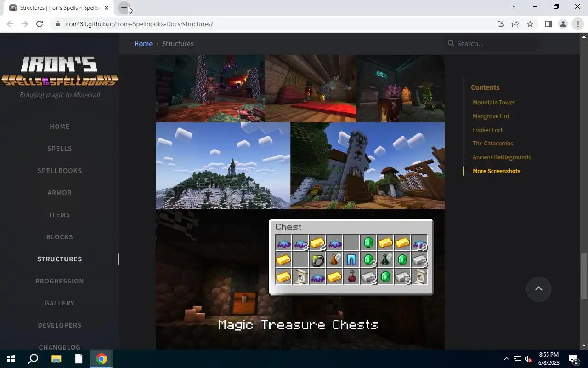
Task: Bookmark this page with star icon
Action: pyautogui.click(x=530, y=24)
